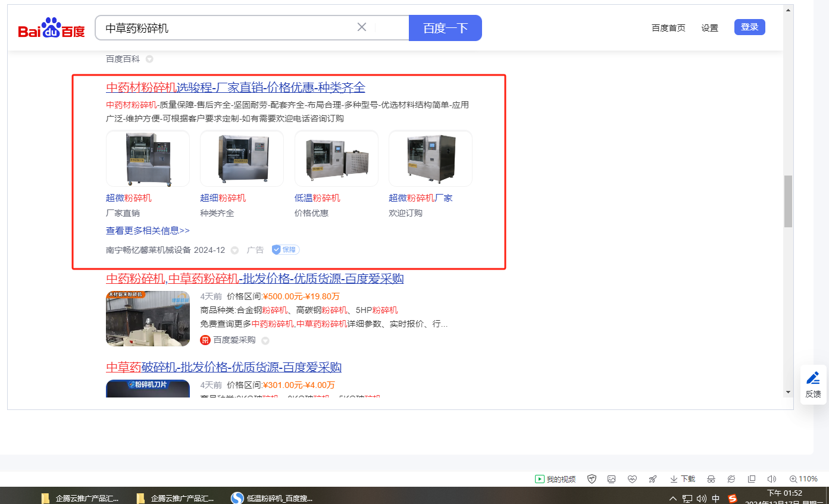
Task: Click the 价格优惠 caption text
Action: pyautogui.click(x=311, y=213)
